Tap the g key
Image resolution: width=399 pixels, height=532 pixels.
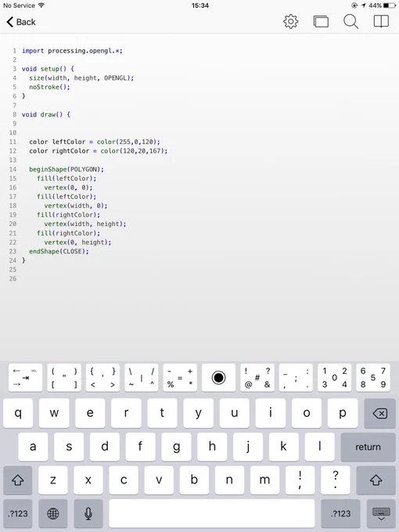point(176,447)
